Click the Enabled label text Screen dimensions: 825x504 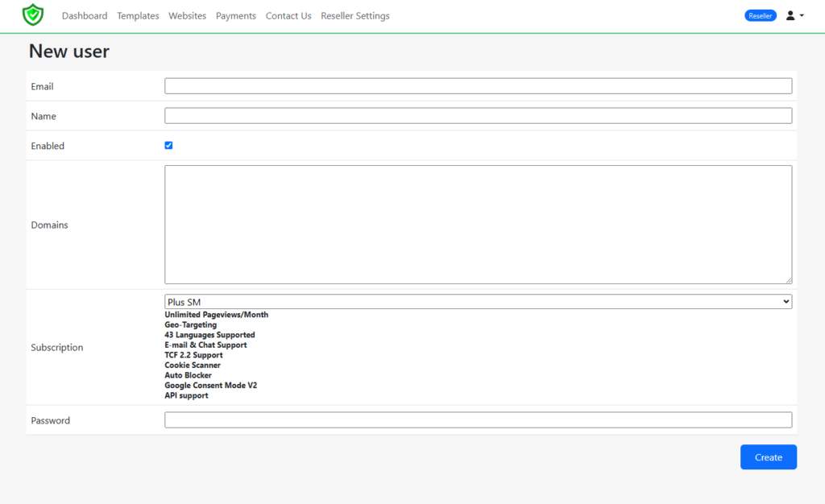pos(48,146)
